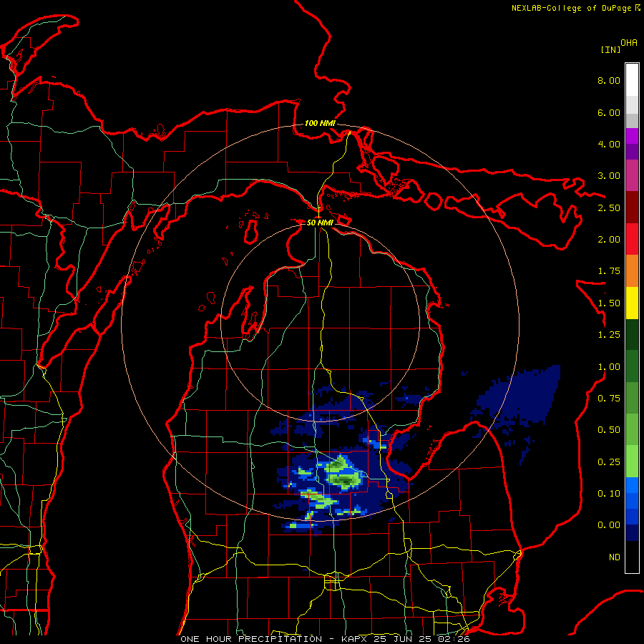This screenshot has width=644, height=644.
Task: Click the 8.00 legend value
Action: click(x=609, y=80)
